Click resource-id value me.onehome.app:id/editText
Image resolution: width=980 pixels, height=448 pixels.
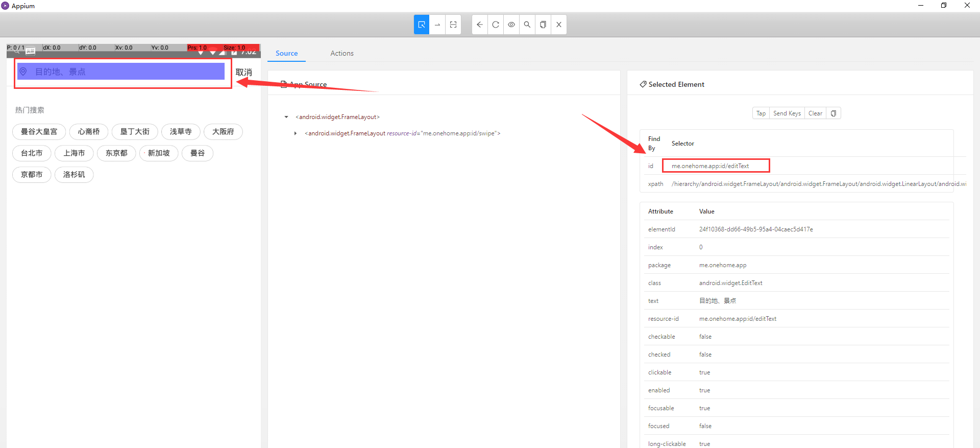[738, 319]
